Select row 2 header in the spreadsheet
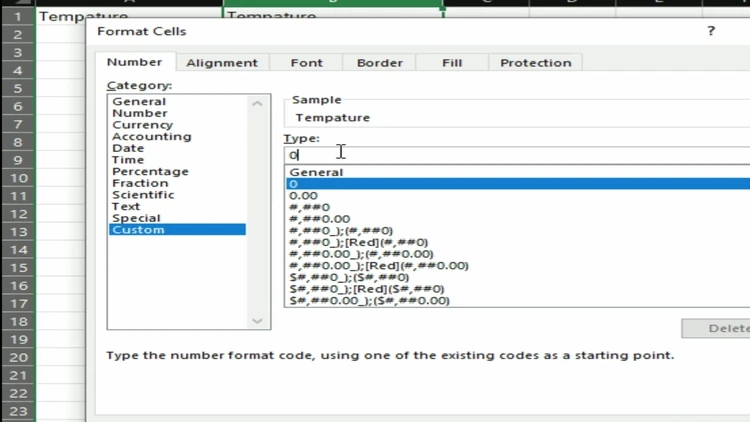 (x=18, y=34)
